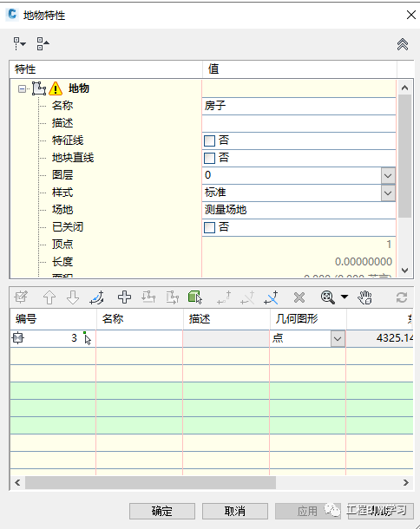Click the 取消 button
This screenshot has width=420, height=529.
pos(235,511)
